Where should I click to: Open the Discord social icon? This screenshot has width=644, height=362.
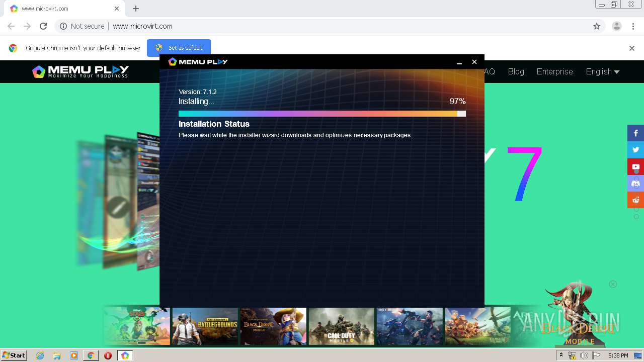[635, 183]
